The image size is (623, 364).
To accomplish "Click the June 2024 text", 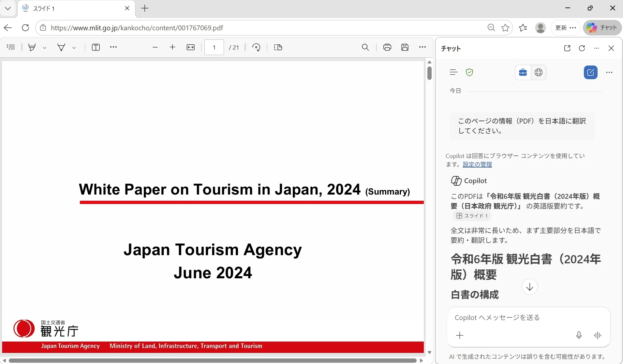I will (x=213, y=273).
